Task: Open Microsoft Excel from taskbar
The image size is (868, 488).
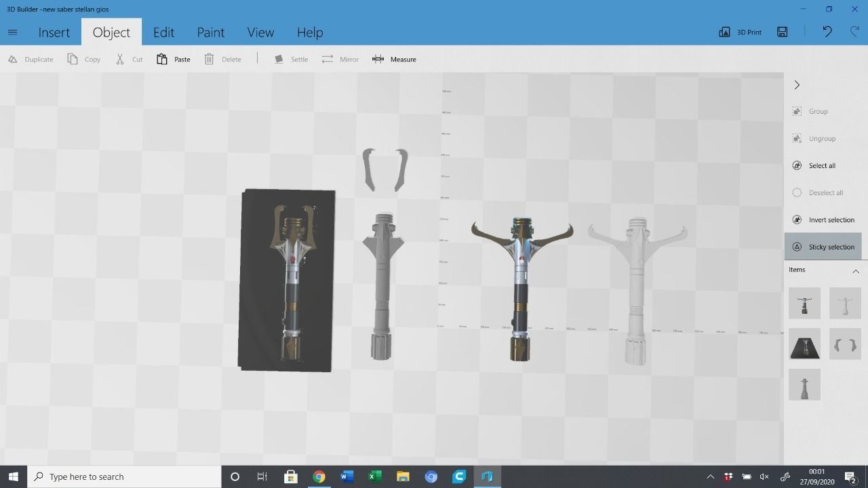Action: tap(375, 476)
